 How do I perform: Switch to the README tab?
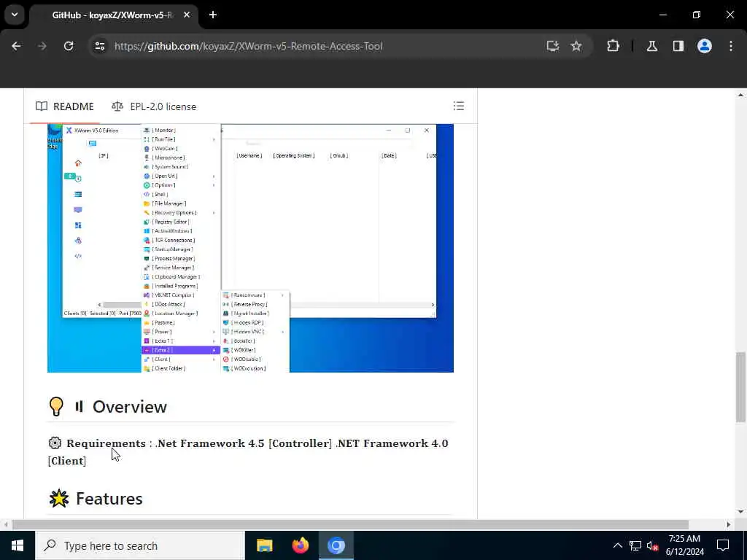65,106
